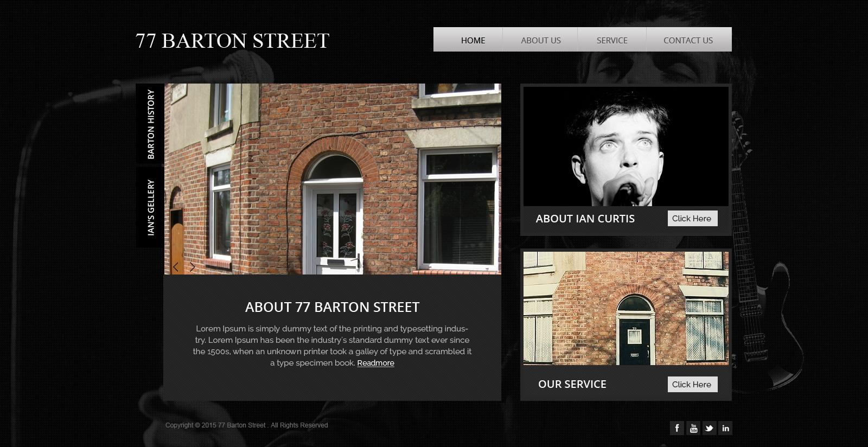Go to previous slide with left arrow
Image resolution: width=868 pixels, height=447 pixels.
pos(176,266)
